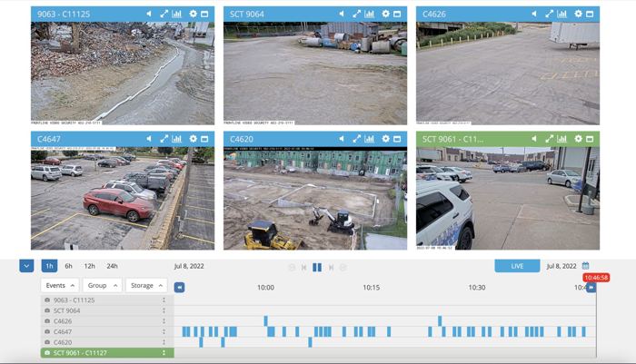Screen dimensions: 636x364
Task: Open C4620 camera settings gear
Action: coord(386,139)
